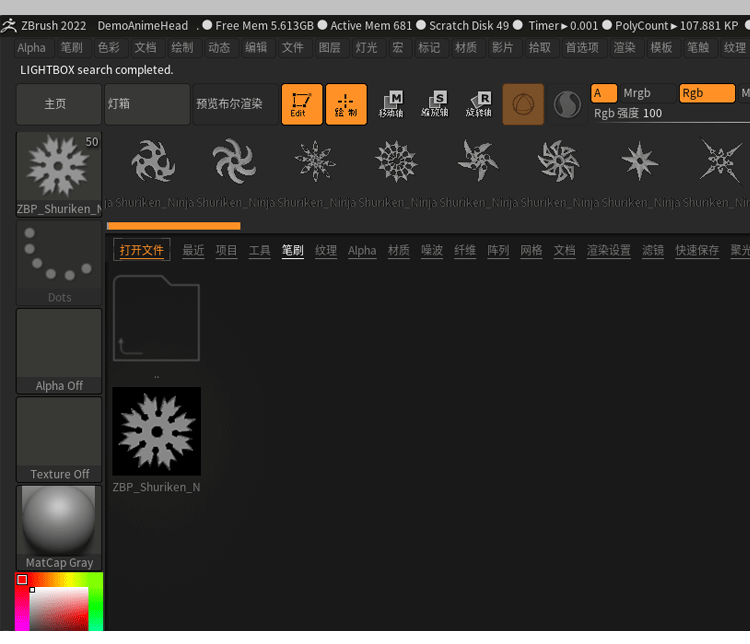Switch to 最近 recent tab

point(193,250)
